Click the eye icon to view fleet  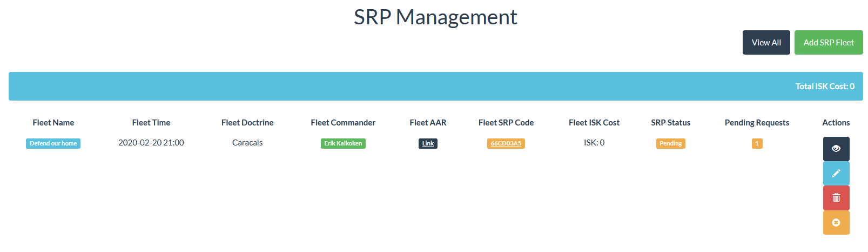tap(836, 149)
